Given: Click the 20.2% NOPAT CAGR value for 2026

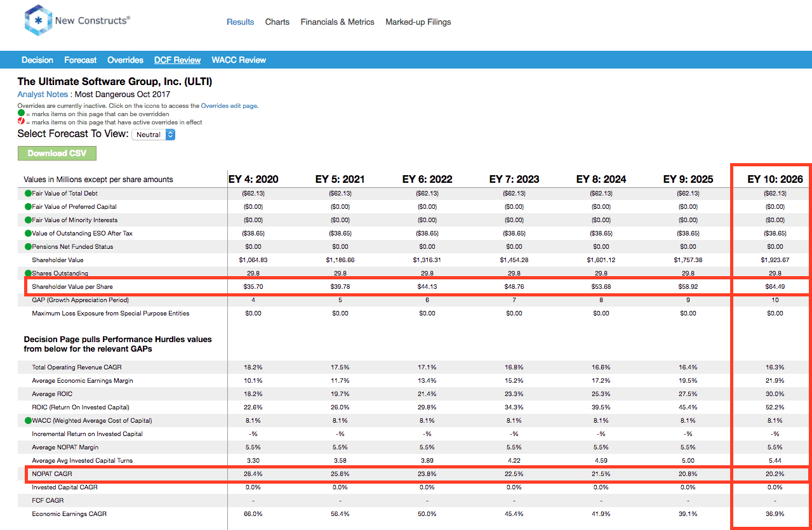Looking at the screenshot, I should pyautogui.click(x=775, y=474).
